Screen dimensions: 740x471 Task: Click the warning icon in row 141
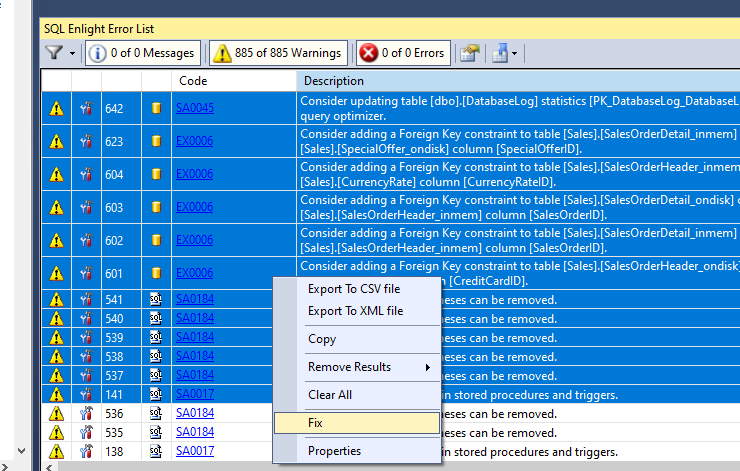pos(57,395)
